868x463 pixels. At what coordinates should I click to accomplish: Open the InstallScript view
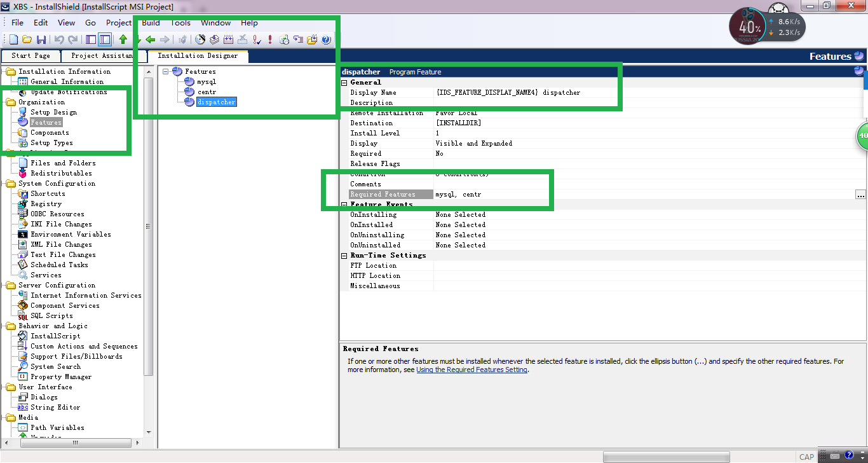point(55,336)
